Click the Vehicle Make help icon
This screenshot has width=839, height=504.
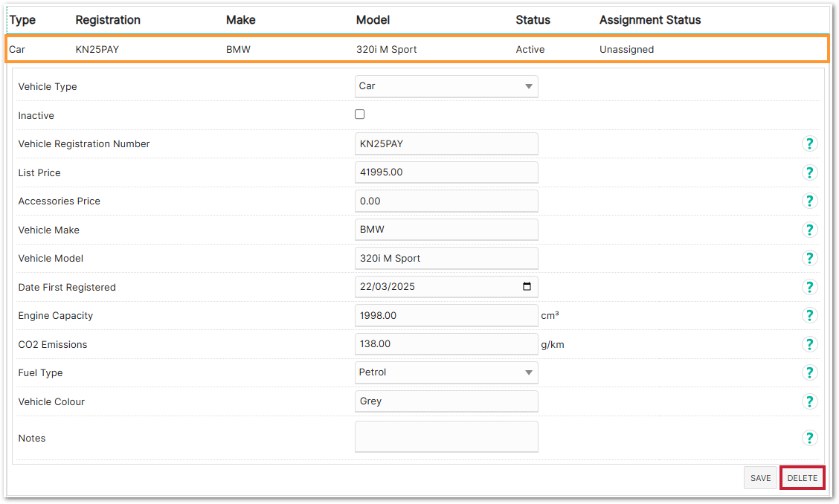point(809,230)
